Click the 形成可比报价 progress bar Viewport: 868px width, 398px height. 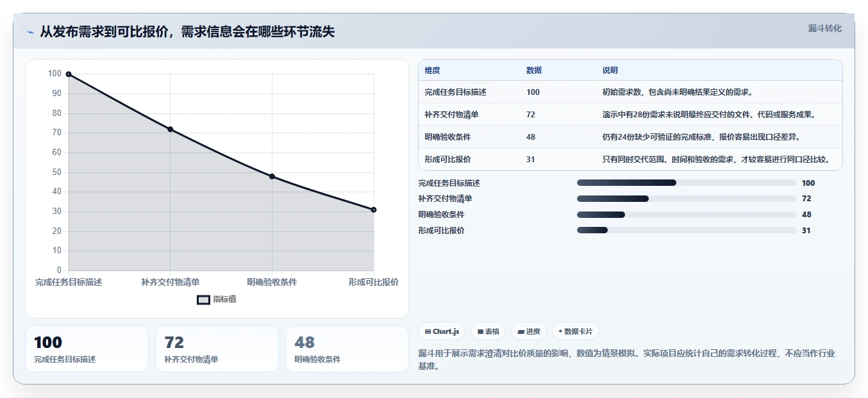click(x=687, y=230)
